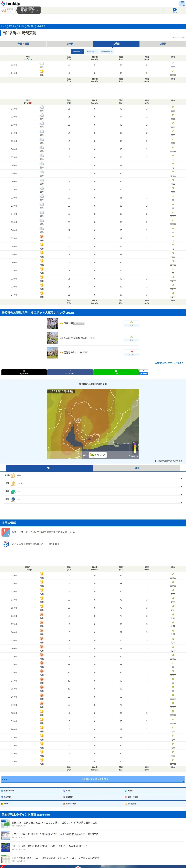
Task: Open the 鶴舞公園 cherry blossom thumbnail
Action: click(52, 323)
